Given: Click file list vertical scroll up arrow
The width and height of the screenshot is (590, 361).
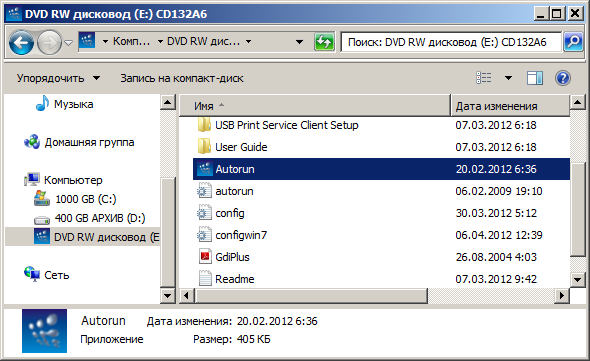Looking at the screenshot, I should (577, 102).
